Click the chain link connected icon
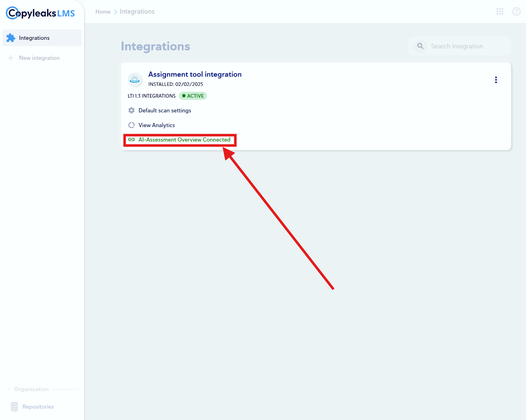The height and width of the screenshot is (420, 526). (131, 140)
